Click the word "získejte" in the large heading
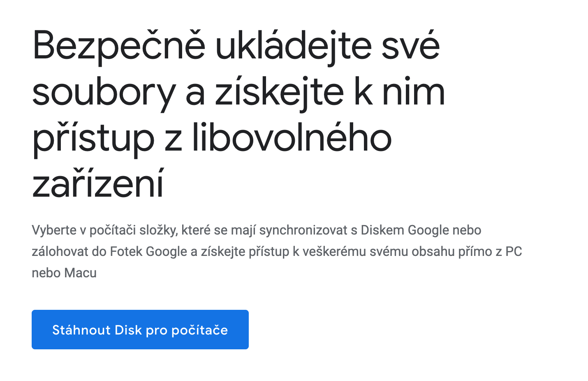Screen dimensions: 588x381 point(279,93)
